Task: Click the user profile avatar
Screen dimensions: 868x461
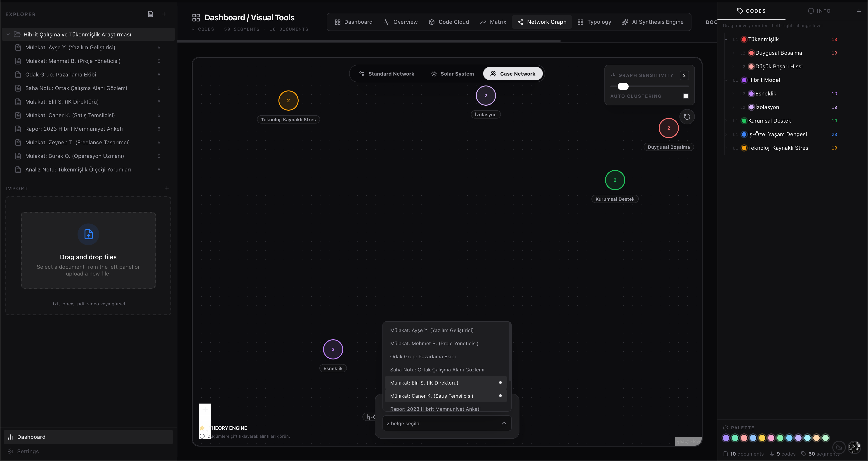Action: 854,447
